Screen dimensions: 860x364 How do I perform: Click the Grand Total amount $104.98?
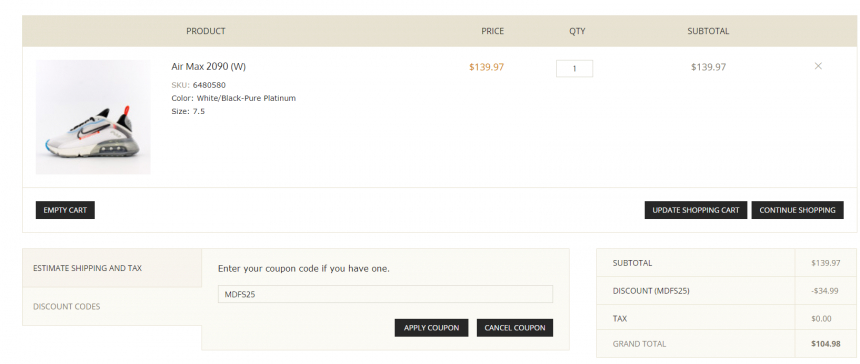[x=825, y=344]
